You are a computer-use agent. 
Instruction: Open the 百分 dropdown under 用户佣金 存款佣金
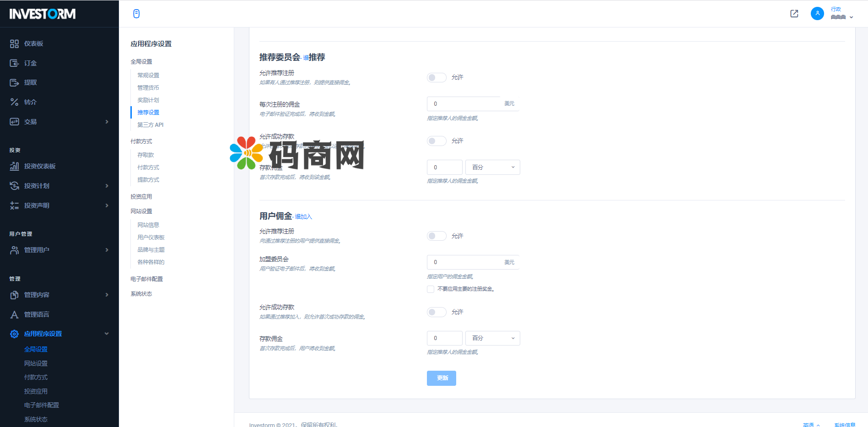(x=493, y=338)
